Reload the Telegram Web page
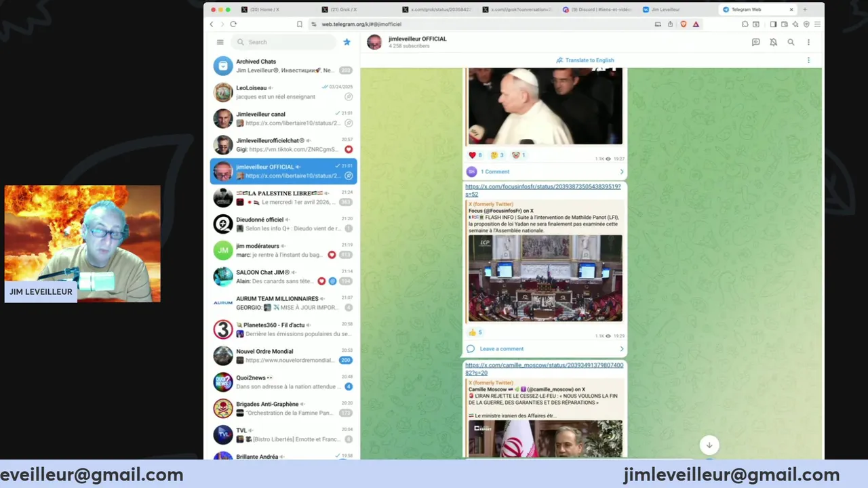The height and width of the screenshot is (488, 868). (x=233, y=24)
